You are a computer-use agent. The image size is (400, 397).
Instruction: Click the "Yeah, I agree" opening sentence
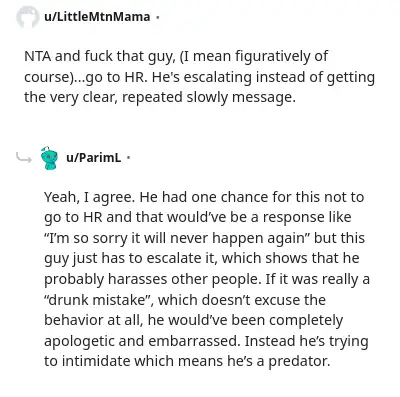point(90,197)
